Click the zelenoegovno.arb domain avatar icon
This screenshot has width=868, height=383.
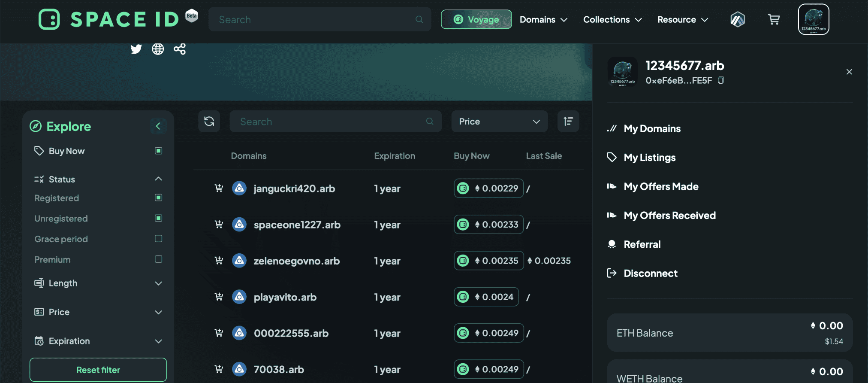239,261
